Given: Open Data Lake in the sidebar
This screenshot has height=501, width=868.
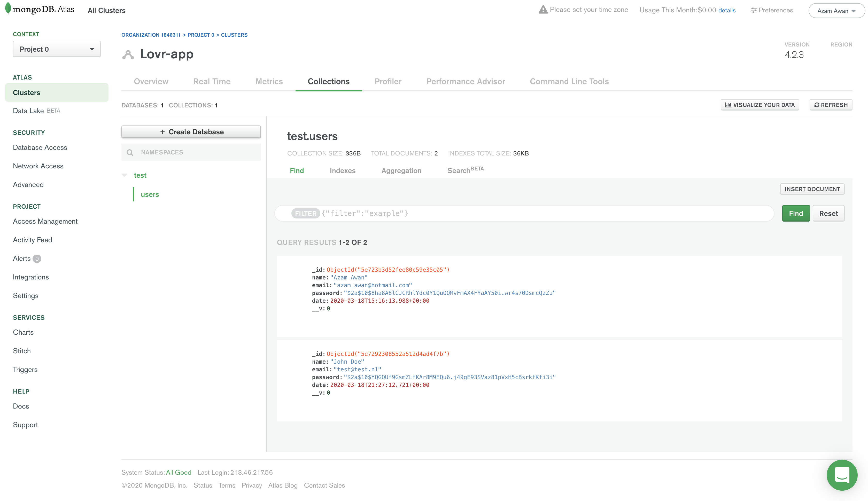Looking at the screenshot, I should pyautogui.click(x=36, y=111).
